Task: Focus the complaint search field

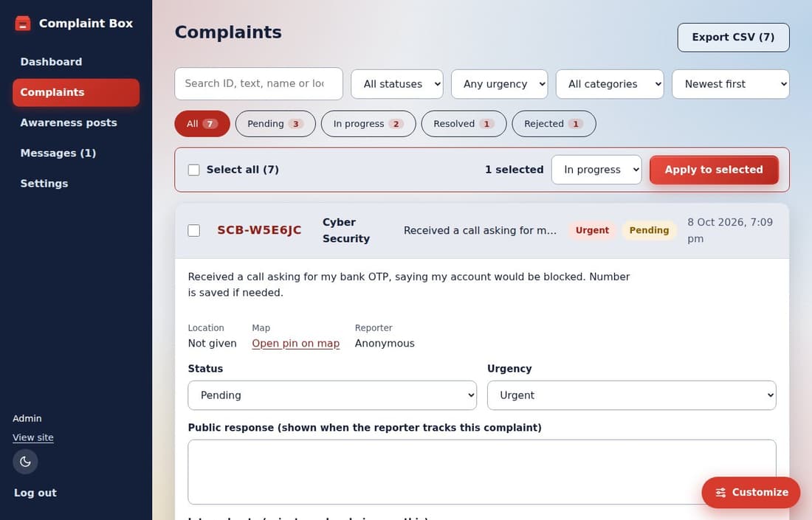Action: click(x=258, y=83)
